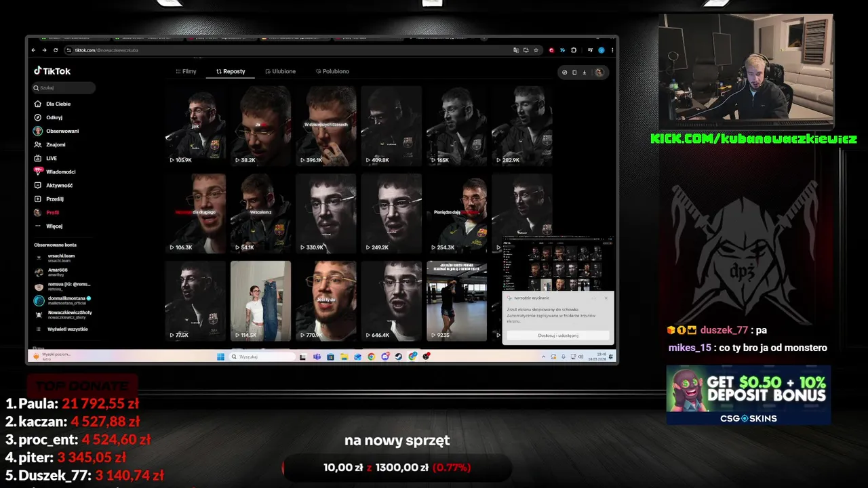The height and width of the screenshot is (488, 868).
Task: Open Odkryj explore page in sidebar
Action: coord(49,117)
